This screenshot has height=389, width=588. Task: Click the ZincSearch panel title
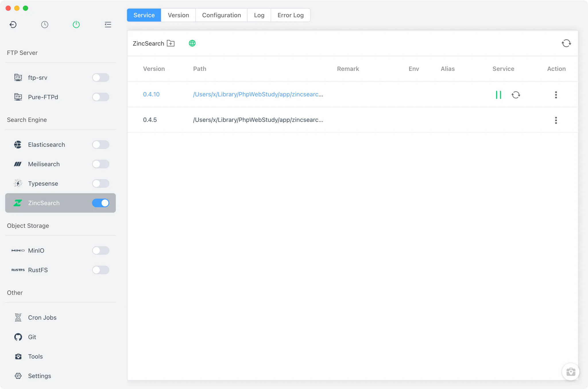click(x=148, y=43)
